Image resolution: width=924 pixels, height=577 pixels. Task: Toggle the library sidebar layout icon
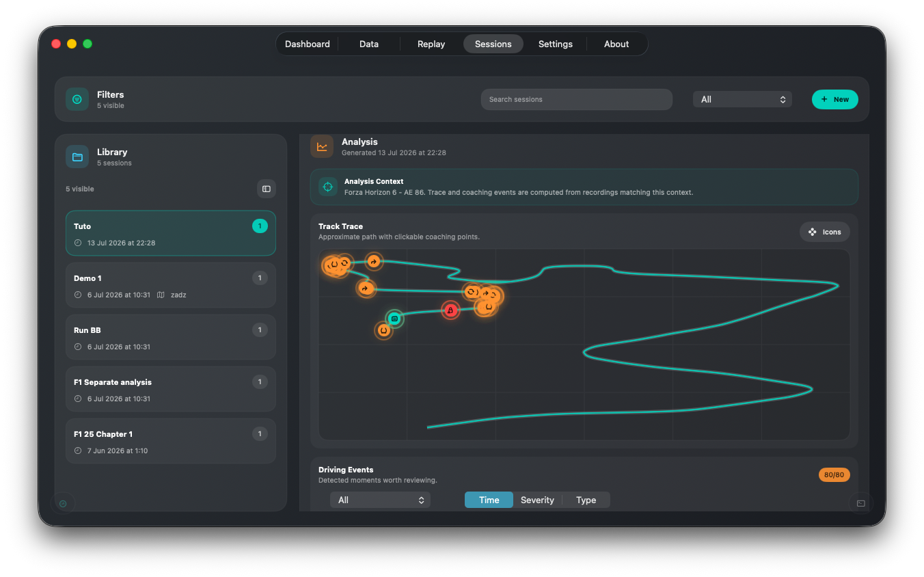point(267,189)
